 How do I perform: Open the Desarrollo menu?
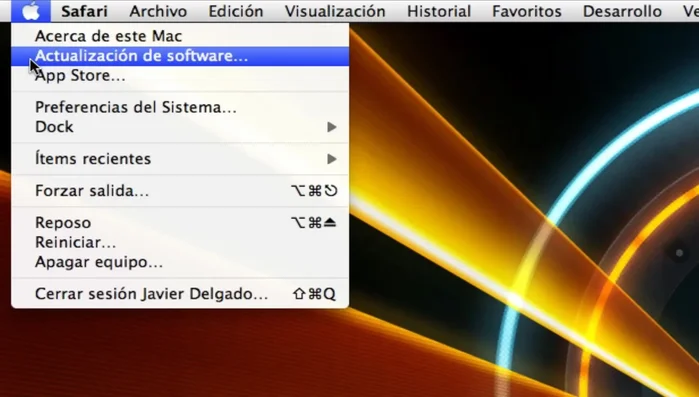click(x=622, y=11)
